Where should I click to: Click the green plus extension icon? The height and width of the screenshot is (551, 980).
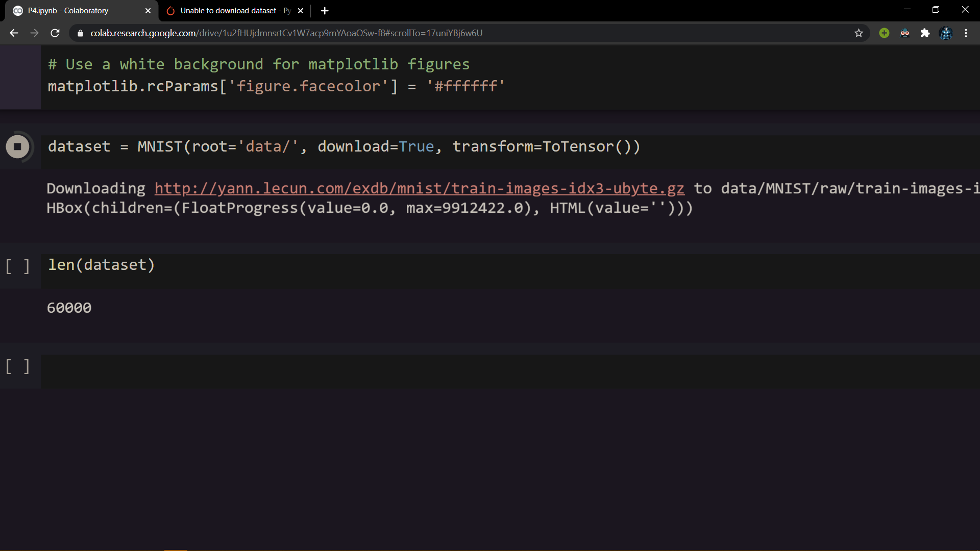884,33
